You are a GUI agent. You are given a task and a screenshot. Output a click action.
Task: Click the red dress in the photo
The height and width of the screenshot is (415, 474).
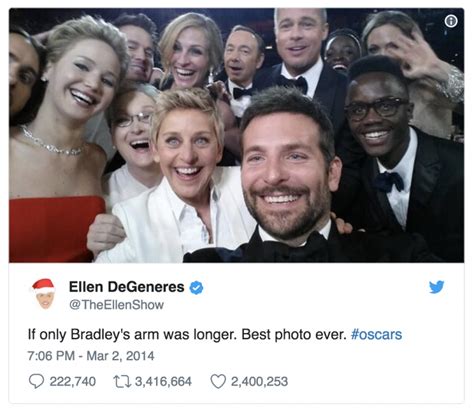[x=55, y=229]
